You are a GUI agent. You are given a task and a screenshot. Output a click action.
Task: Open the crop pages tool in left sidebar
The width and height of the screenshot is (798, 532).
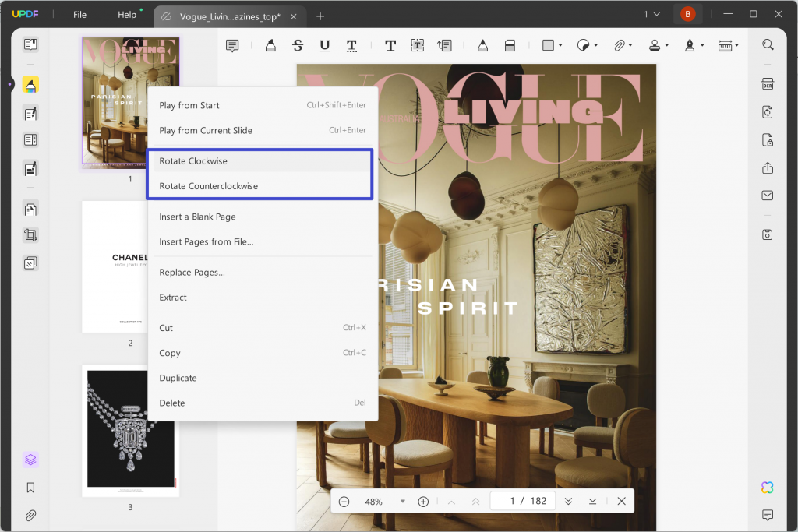click(30, 234)
